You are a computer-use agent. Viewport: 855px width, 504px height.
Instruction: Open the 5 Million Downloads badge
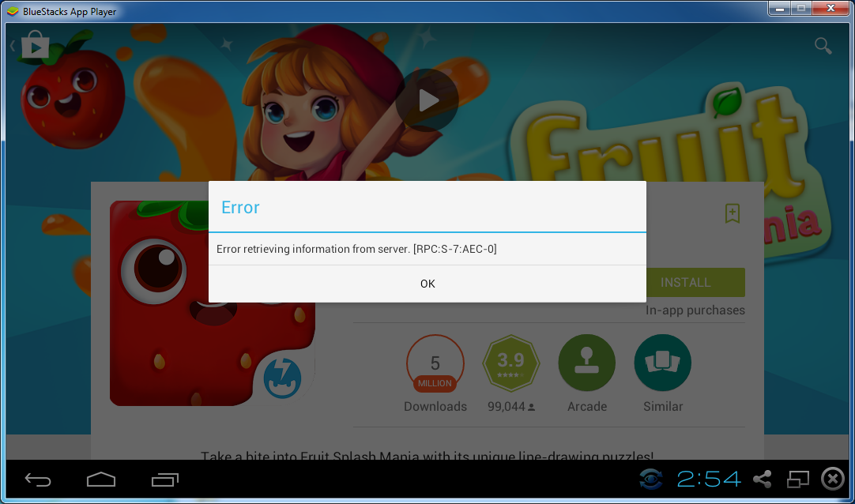point(435,363)
